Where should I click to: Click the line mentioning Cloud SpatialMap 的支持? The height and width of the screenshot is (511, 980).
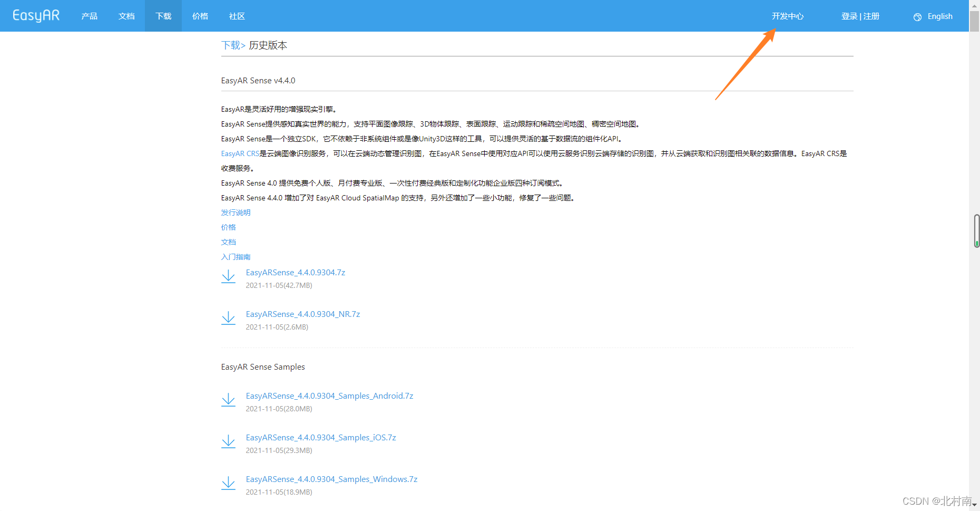click(399, 198)
